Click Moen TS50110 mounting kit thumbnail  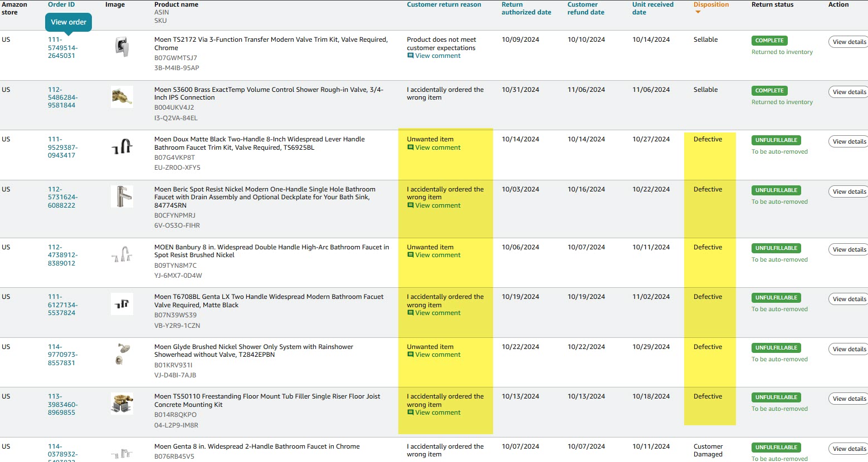(122, 404)
